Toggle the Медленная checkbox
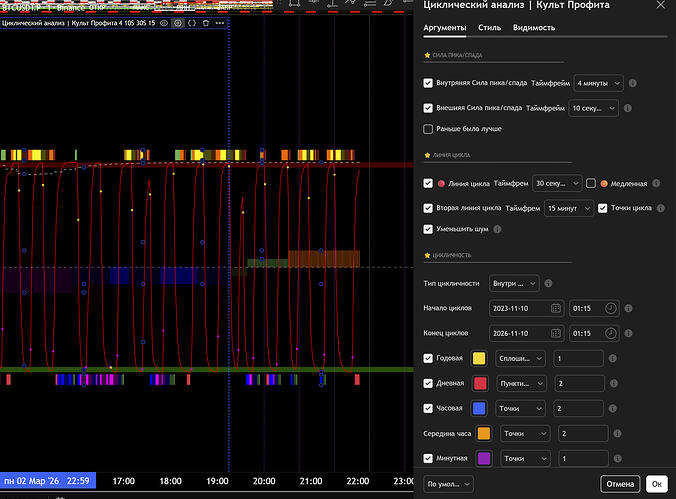The width and height of the screenshot is (676, 499). (590, 184)
